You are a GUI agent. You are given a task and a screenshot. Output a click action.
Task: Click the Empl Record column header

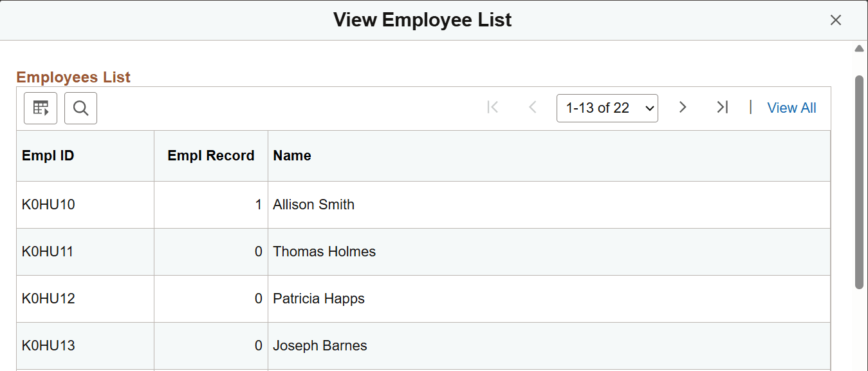tap(210, 155)
